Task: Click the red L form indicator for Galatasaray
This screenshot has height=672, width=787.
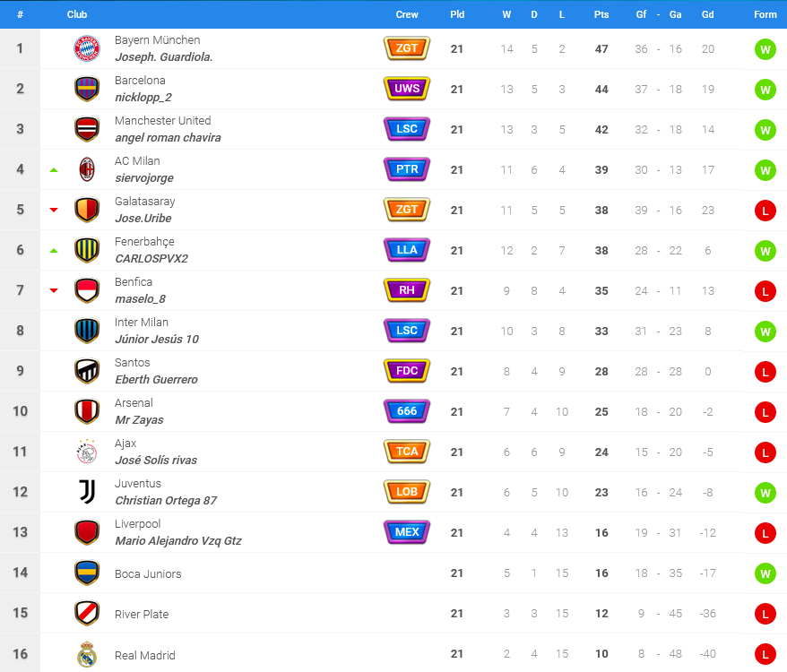Action: click(765, 211)
